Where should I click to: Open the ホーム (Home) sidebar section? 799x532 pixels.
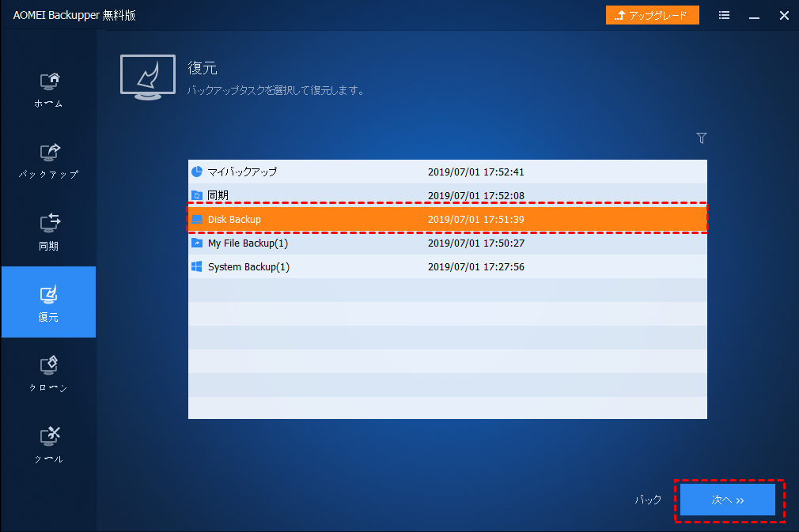[48, 89]
